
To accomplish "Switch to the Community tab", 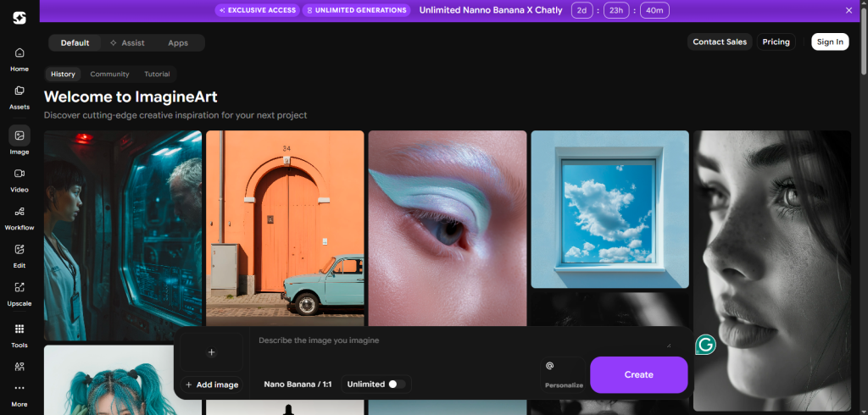I will (109, 75).
